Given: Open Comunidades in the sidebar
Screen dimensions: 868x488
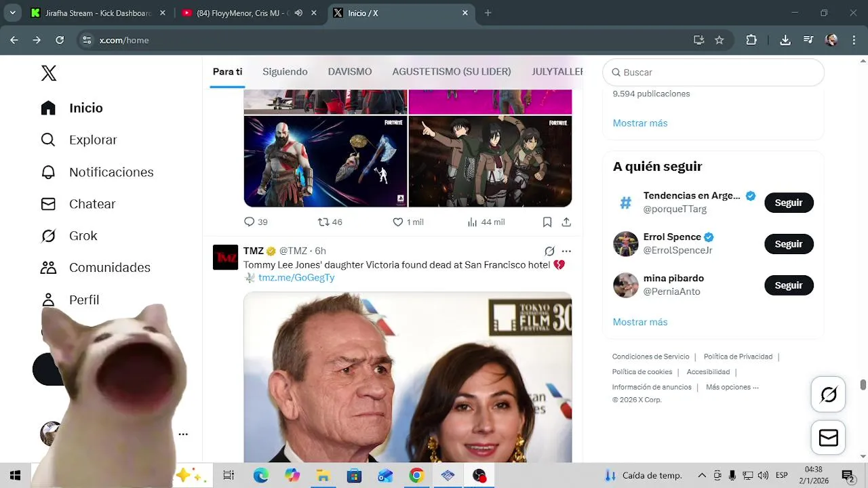Looking at the screenshot, I should [x=95, y=268].
